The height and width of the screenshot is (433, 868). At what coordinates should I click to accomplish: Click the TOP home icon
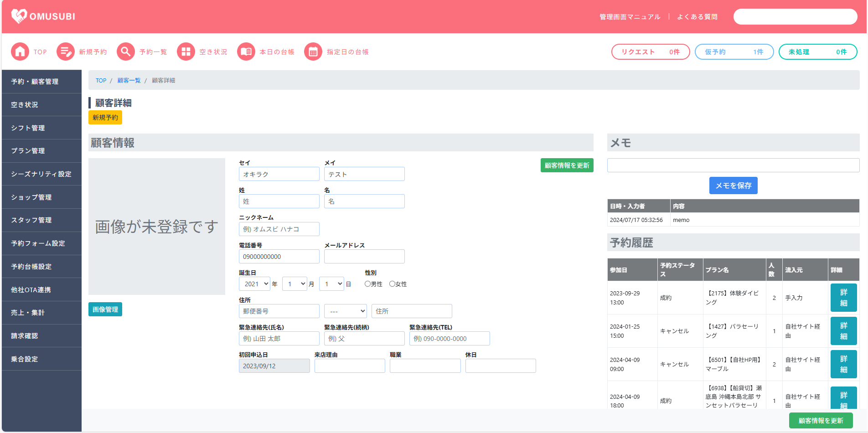coord(20,52)
